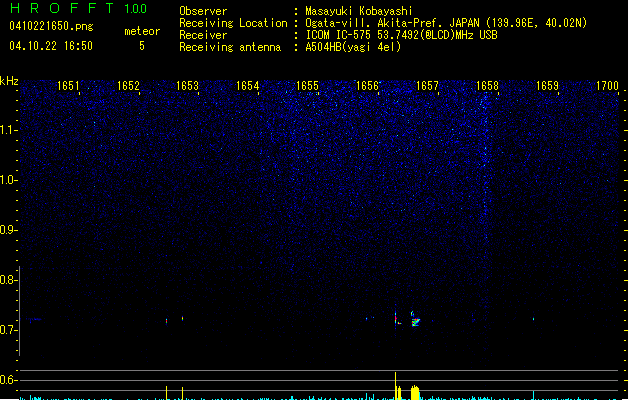Click time marker 1657
The image size is (629, 400).
click(428, 85)
